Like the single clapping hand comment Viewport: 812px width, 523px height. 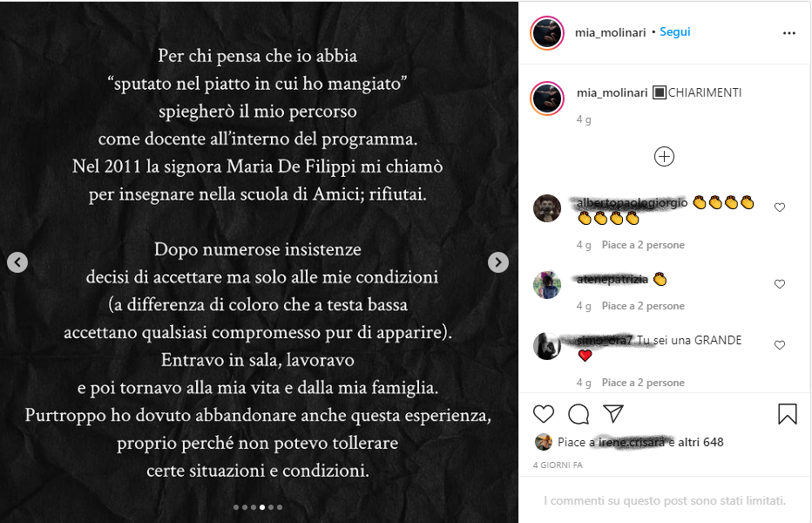780,284
